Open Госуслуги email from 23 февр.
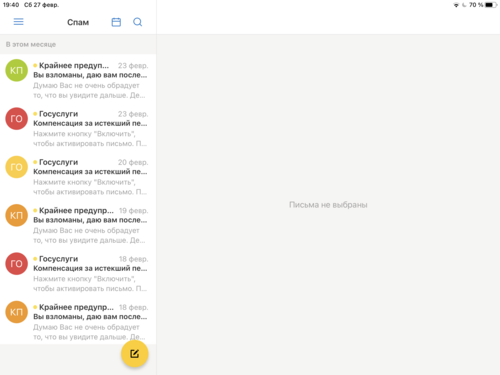 click(x=78, y=128)
